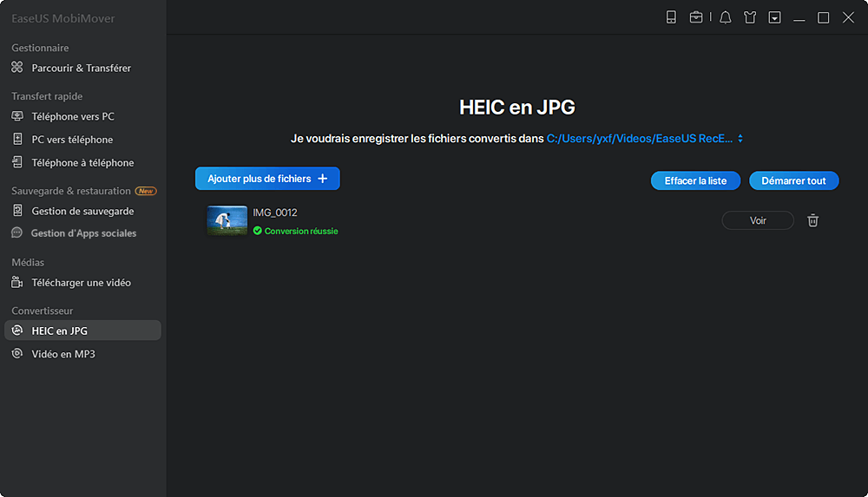The width and height of the screenshot is (868, 497).
Task: Click the HEIC en JPG sidebar icon
Action: (17, 330)
